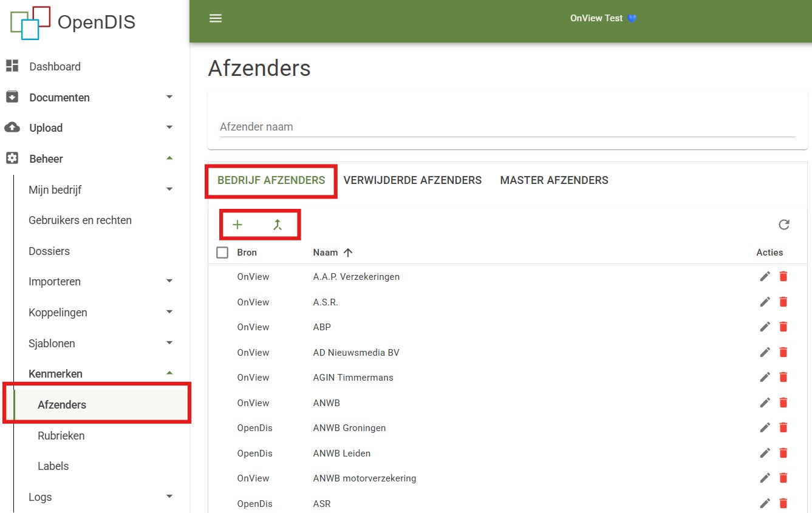Viewport: 812px width, 513px height.
Task: Edit the ASR row
Action: (x=765, y=503)
